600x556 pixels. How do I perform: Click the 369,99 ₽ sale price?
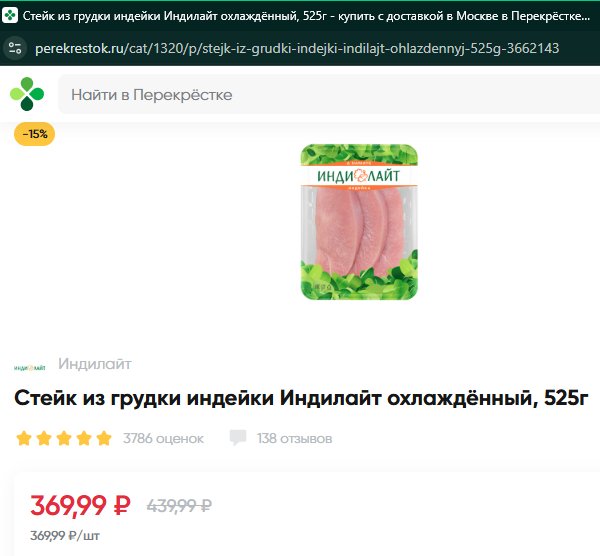pyautogui.click(x=80, y=505)
